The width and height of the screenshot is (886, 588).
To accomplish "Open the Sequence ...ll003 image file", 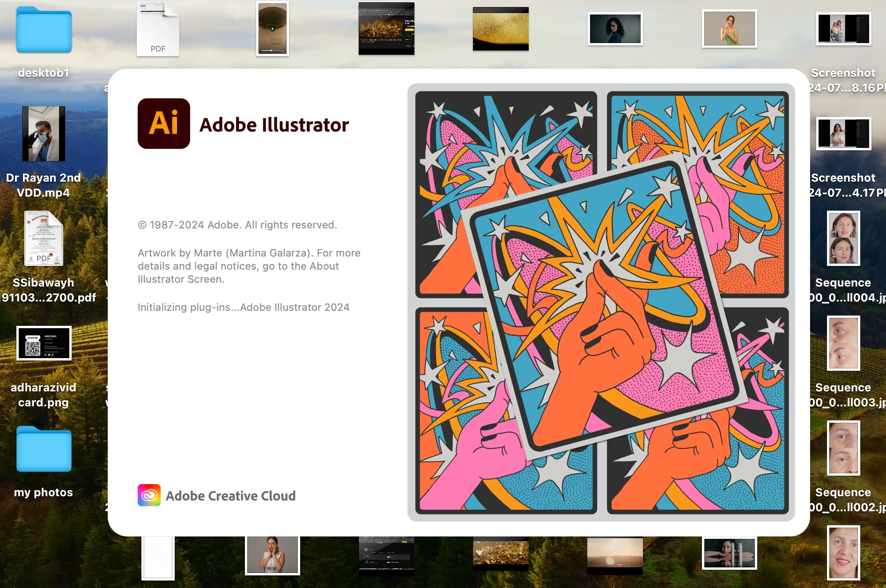I will (x=843, y=343).
